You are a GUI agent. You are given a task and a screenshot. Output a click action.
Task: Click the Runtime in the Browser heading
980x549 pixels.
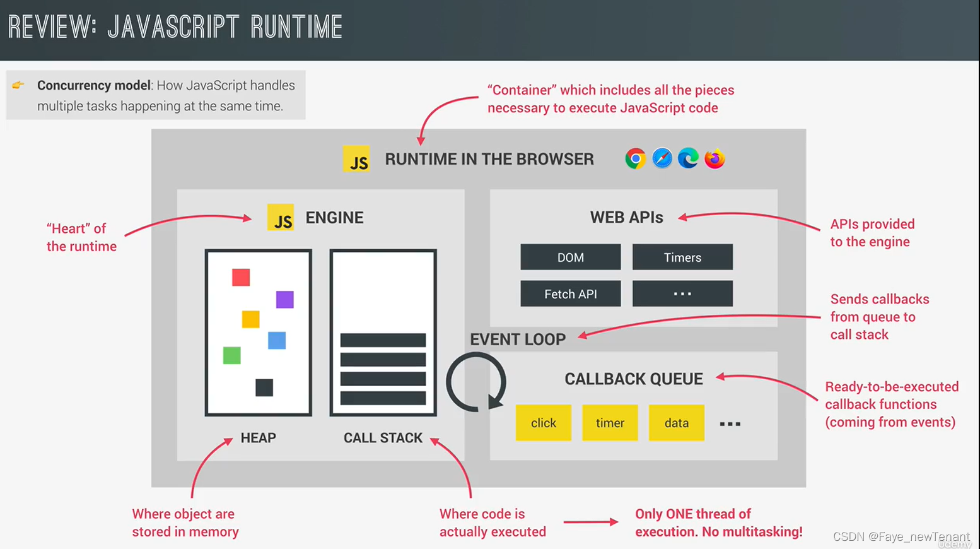point(489,159)
